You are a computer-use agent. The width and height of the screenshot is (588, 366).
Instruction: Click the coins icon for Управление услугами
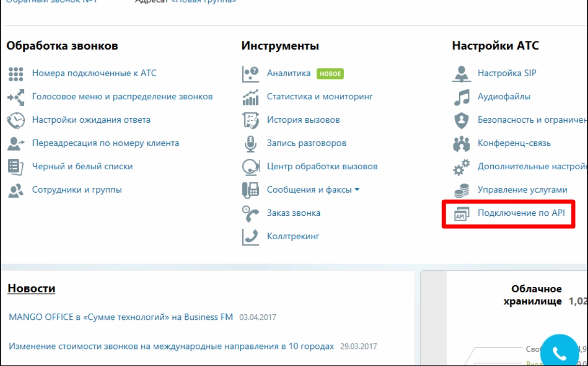[462, 191]
